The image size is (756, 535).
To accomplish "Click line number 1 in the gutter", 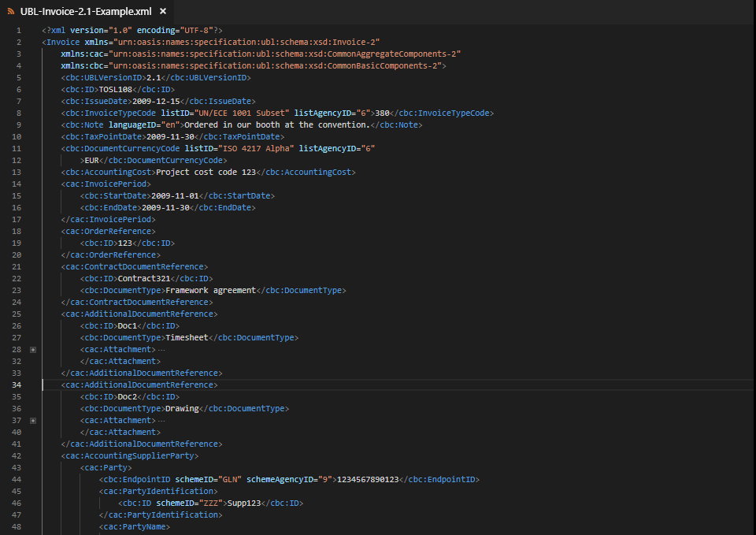I will pos(19,30).
